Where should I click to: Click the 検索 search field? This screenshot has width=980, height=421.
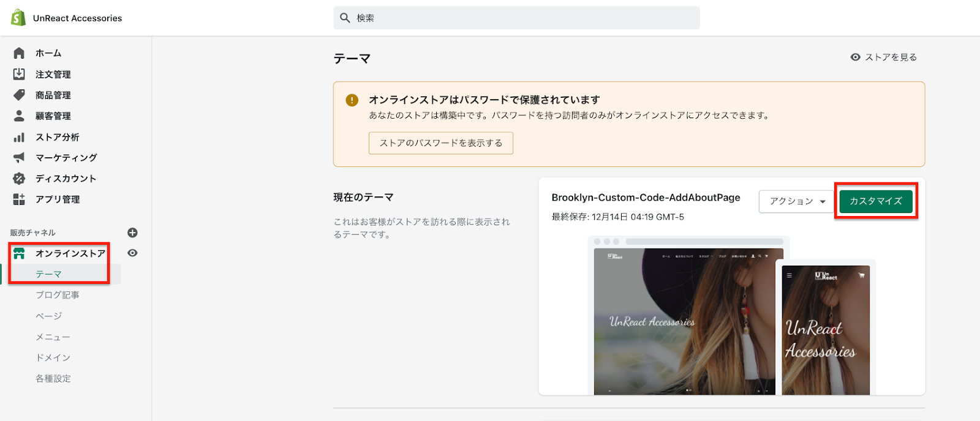516,18
